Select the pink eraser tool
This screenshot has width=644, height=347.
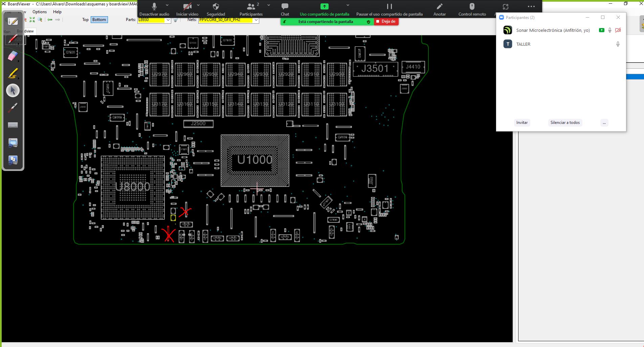tap(13, 56)
